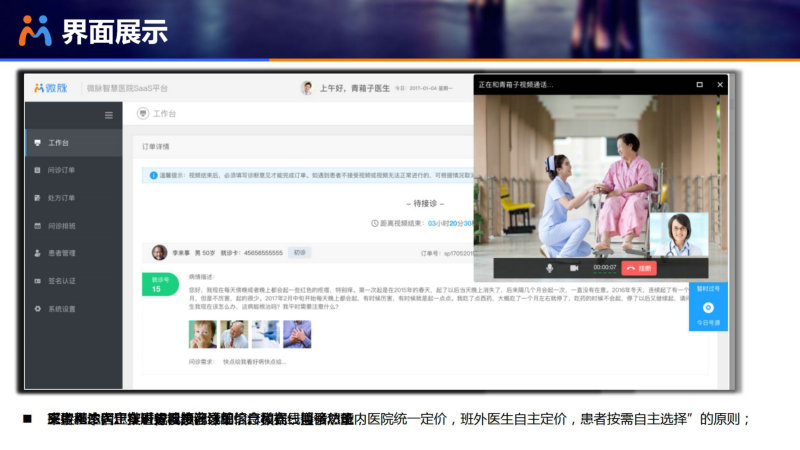Click the 问诊订单 list icon
Image resolution: width=800 pixels, height=450 pixels.
tap(37, 170)
